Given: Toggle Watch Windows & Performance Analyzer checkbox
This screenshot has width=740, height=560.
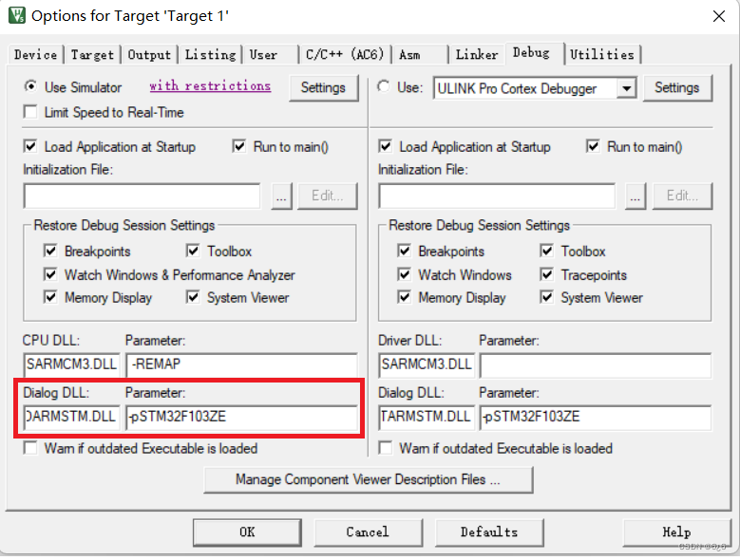Looking at the screenshot, I should coord(50,274).
